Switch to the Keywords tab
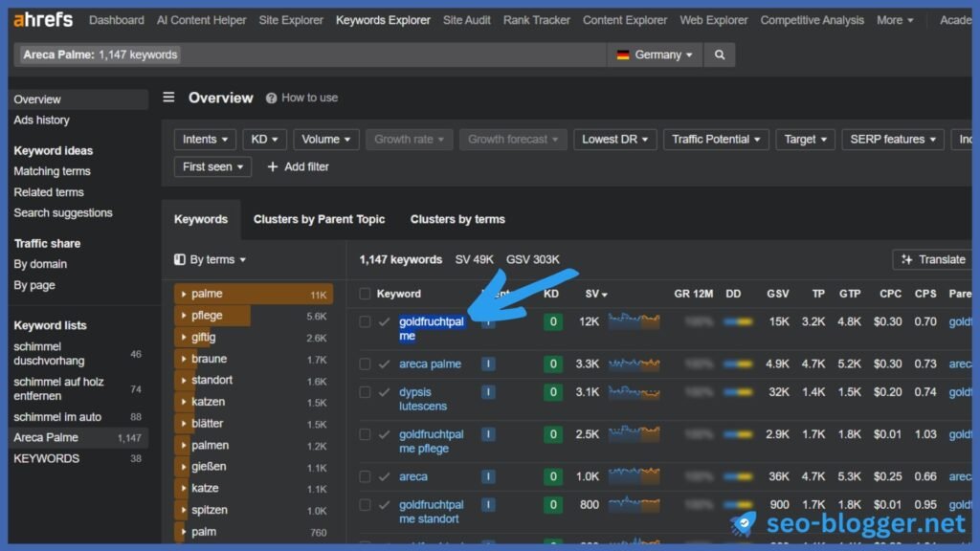 click(201, 219)
